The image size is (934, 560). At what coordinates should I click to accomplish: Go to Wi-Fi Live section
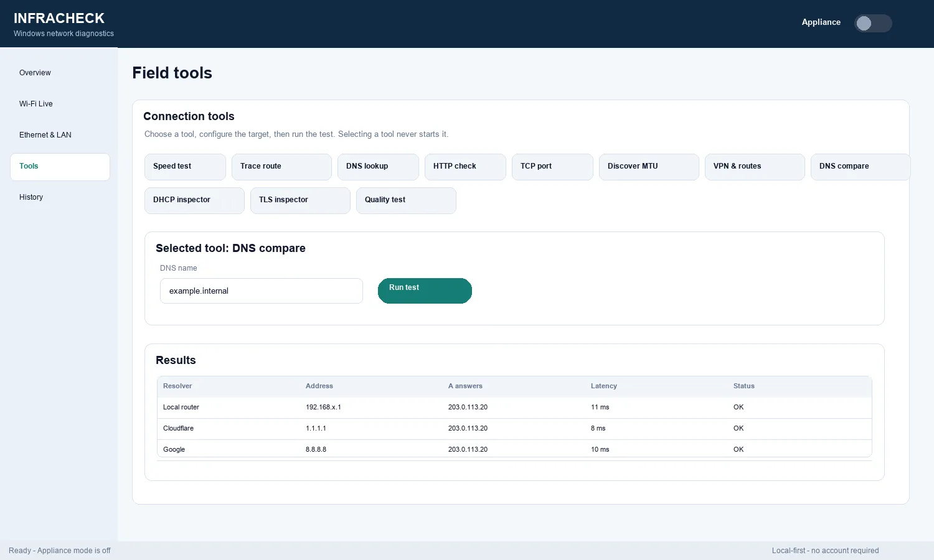60,104
